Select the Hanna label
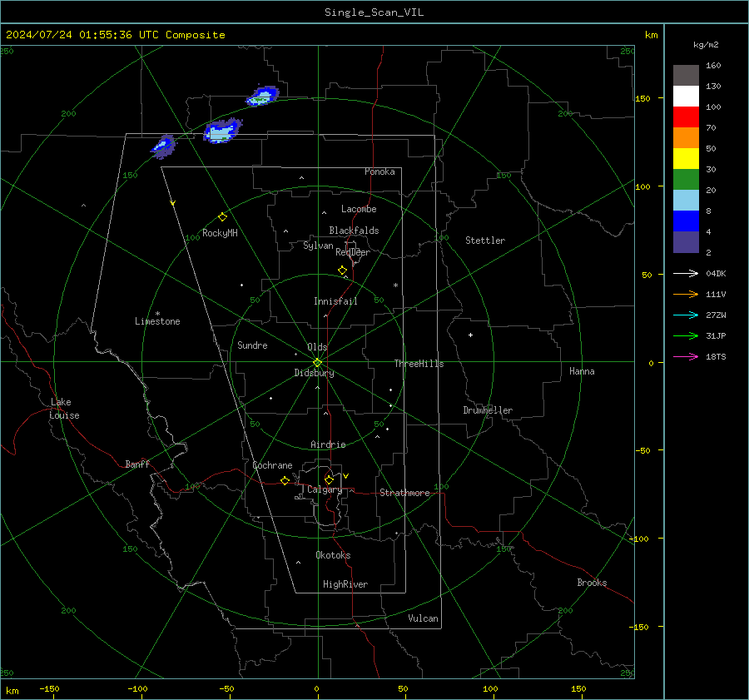This screenshot has width=749, height=700. (582, 371)
